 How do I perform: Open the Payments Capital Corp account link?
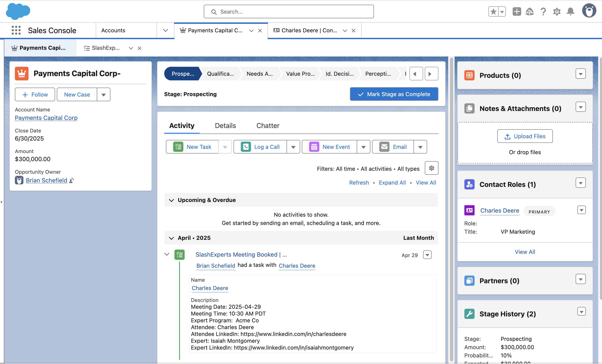click(46, 118)
